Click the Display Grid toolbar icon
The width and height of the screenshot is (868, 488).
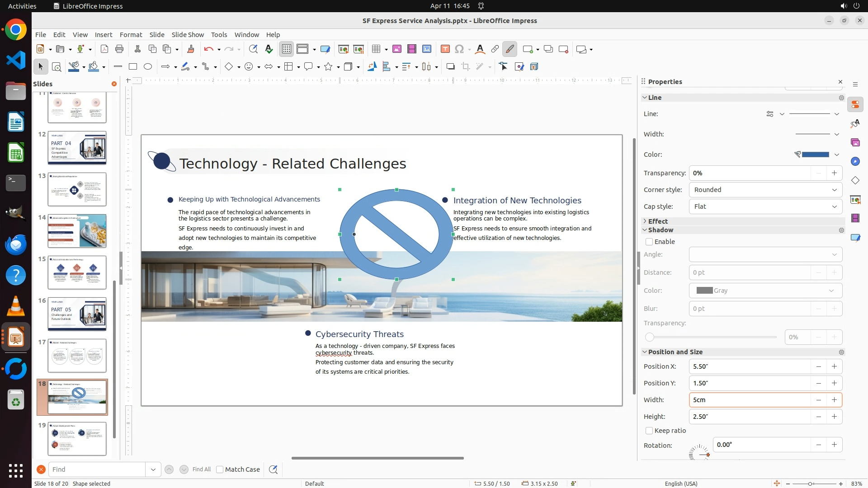click(287, 49)
